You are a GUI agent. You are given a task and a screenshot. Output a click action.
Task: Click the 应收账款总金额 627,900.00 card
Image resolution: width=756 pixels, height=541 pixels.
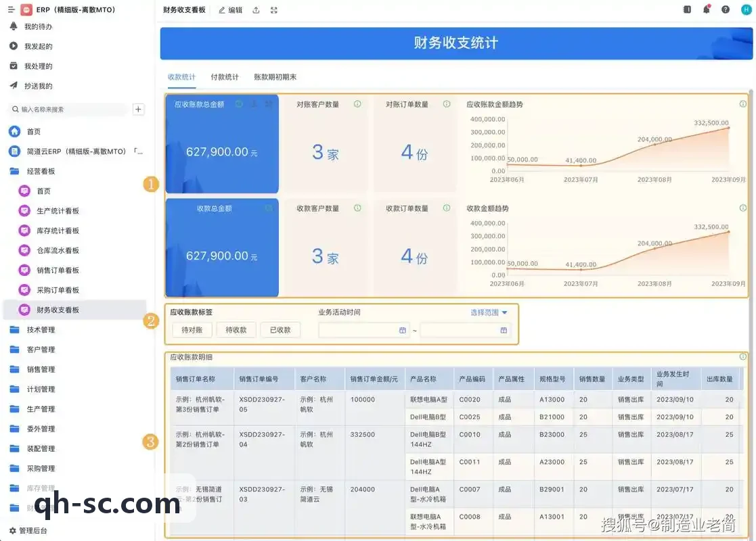click(222, 143)
